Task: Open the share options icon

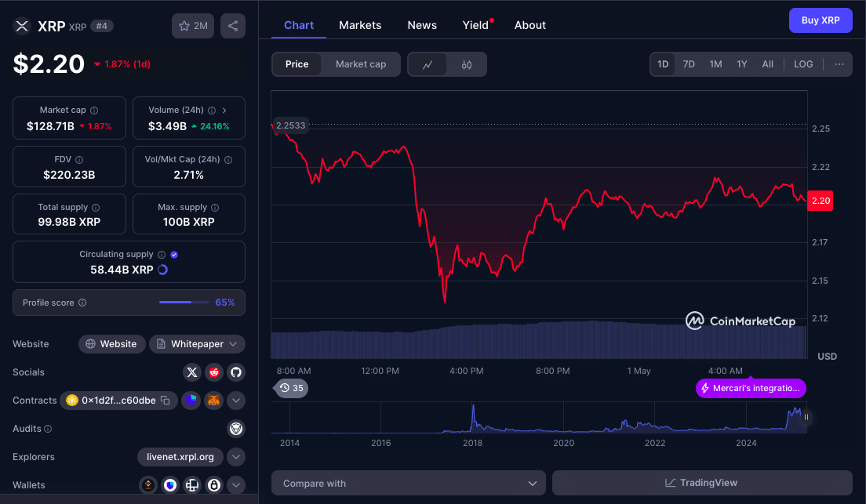Action: (x=233, y=26)
